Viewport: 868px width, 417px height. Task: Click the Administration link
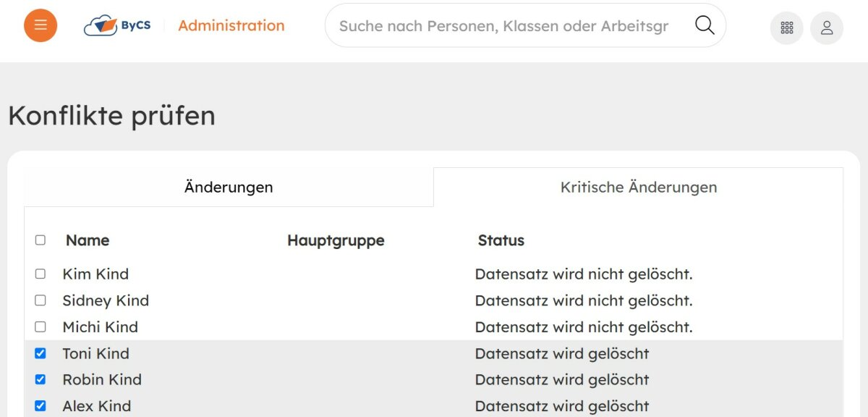[231, 25]
